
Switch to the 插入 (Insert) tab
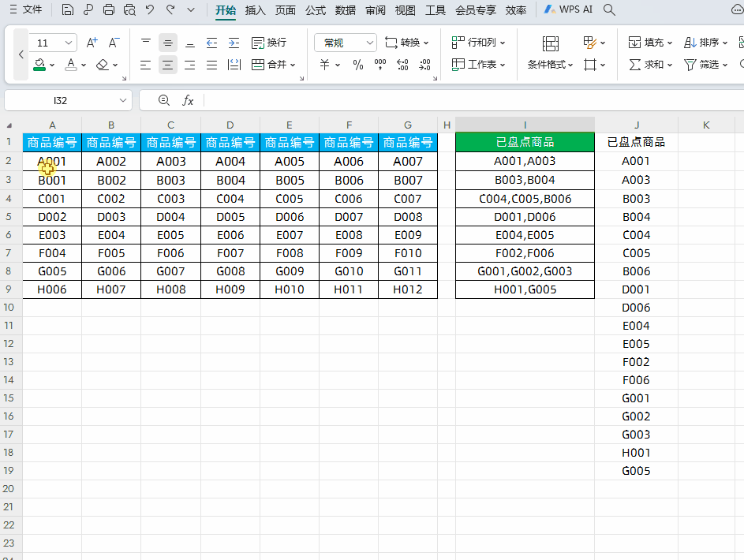pyautogui.click(x=256, y=10)
